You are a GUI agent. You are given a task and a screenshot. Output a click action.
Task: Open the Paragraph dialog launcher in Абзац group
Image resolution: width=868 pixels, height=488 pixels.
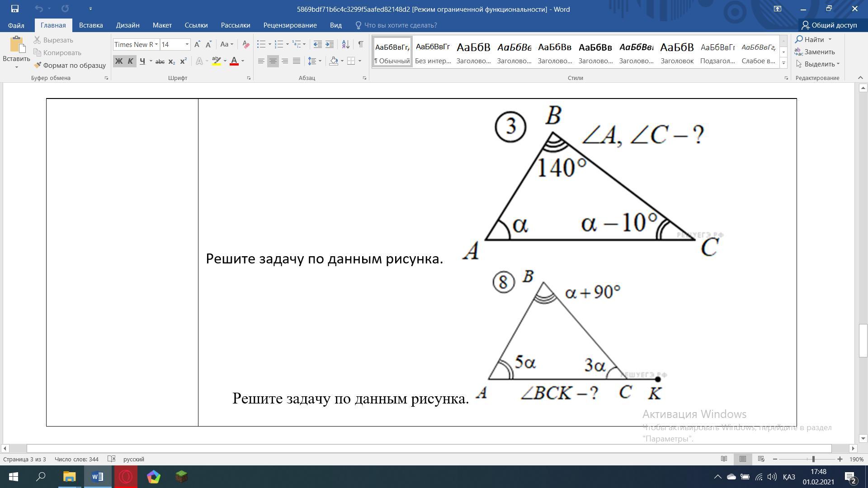tap(364, 78)
